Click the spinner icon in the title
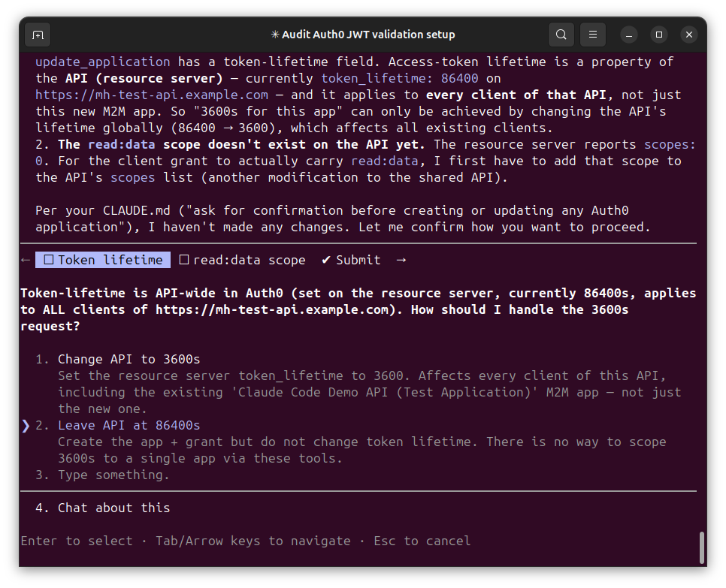Image resolution: width=726 pixels, height=588 pixels. (x=275, y=35)
